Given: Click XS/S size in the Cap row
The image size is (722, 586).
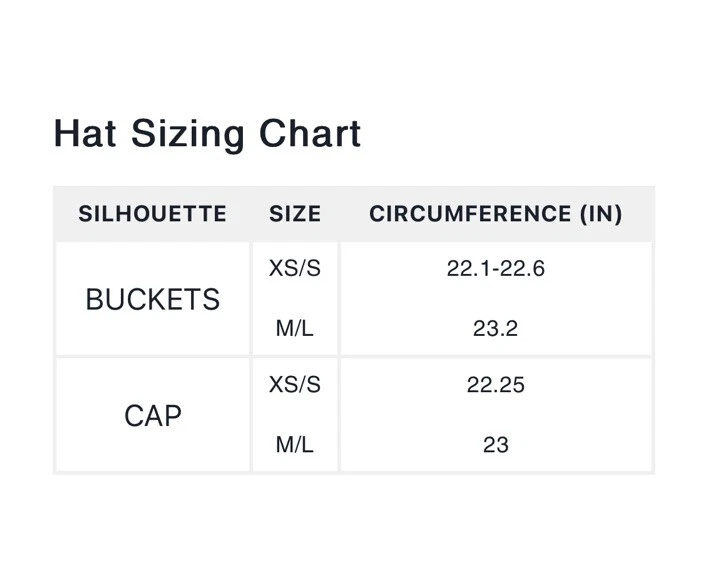Looking at the screenshot, I should (x=295, y=385).
